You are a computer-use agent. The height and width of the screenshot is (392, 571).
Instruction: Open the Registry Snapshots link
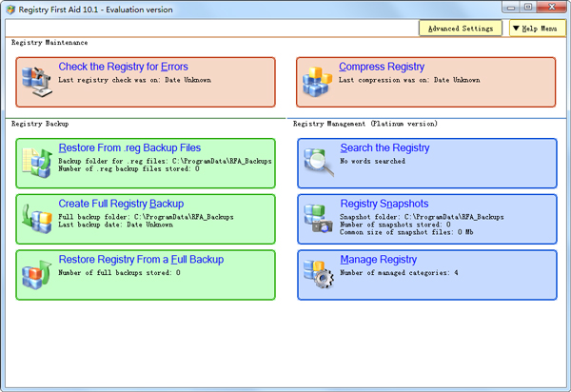[x=384, y=204]
